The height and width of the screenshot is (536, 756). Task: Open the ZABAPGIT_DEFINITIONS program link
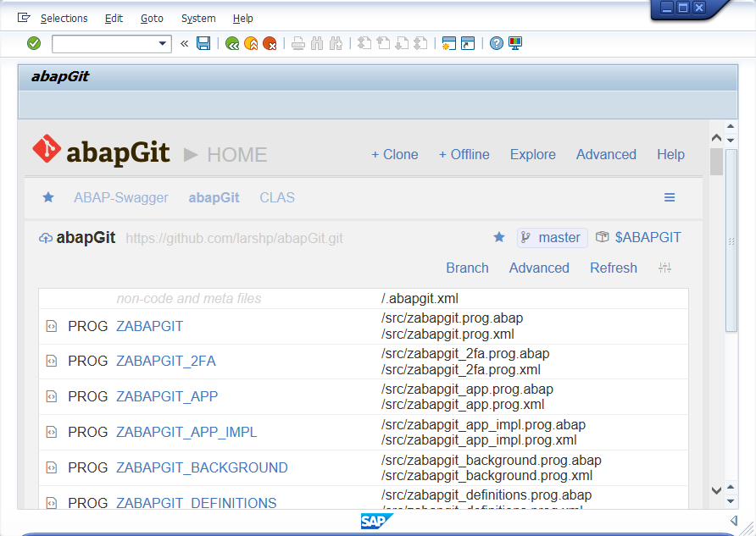point(197,502)
